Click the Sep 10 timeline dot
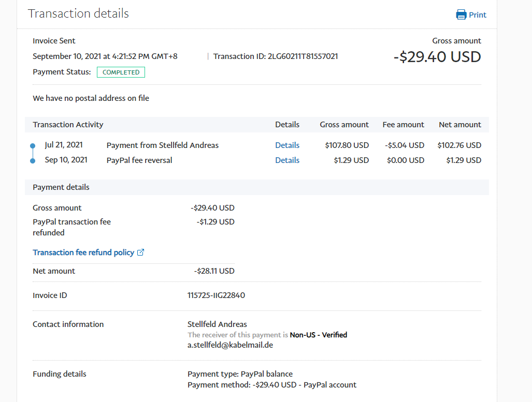Screen dimensions: 532x402 (33, 161)
